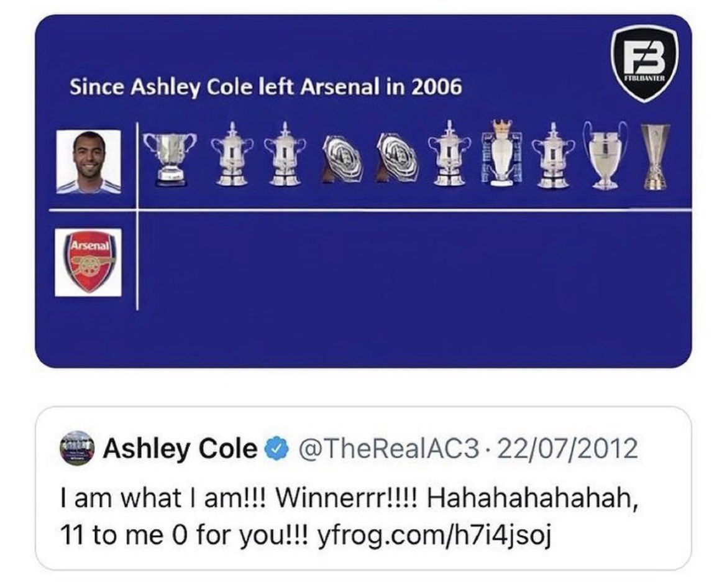Click the tweet profile avatar

click(77, 448)
